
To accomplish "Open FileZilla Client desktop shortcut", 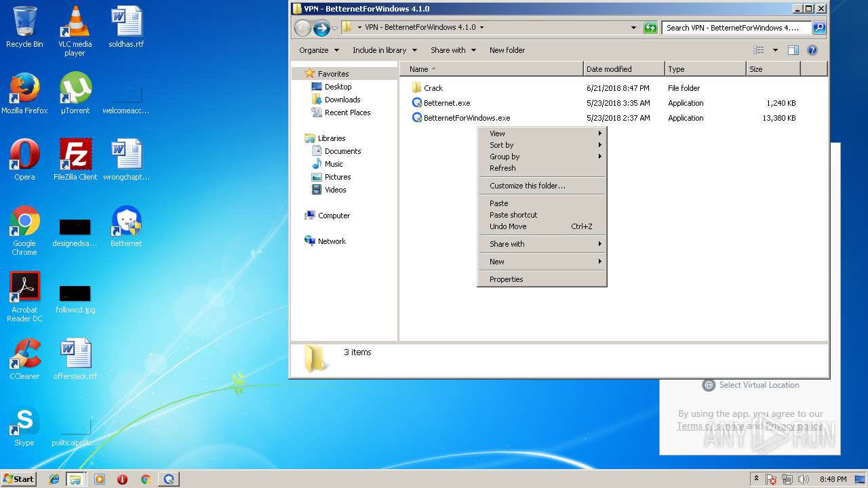I will tap(75, 160).
